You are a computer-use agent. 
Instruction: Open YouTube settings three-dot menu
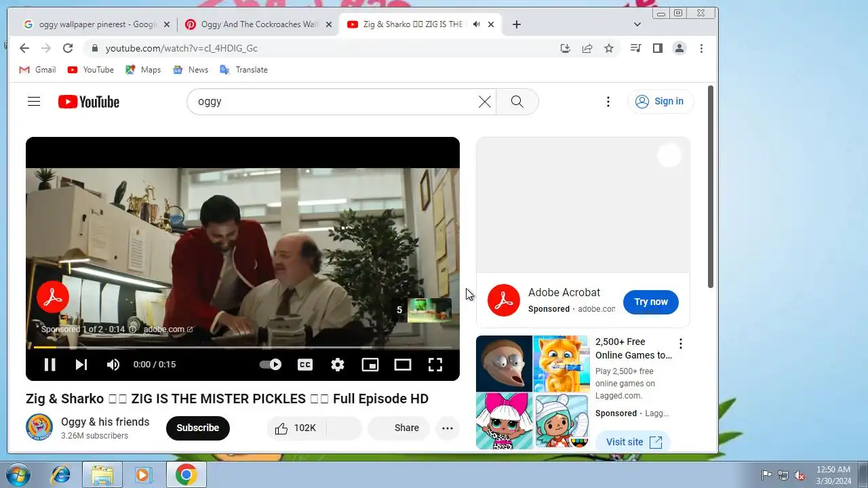[x=608, y=102]
